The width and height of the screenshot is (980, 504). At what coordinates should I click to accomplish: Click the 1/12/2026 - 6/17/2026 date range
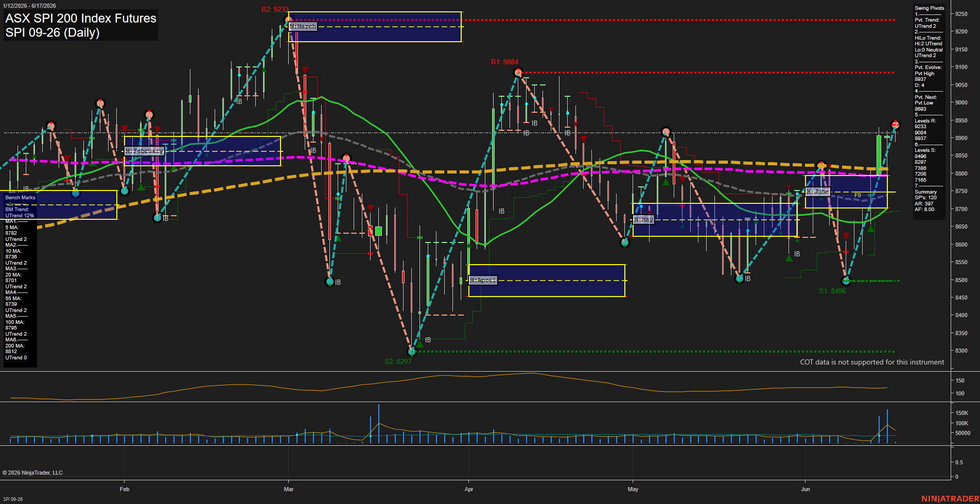coord(29,6)
